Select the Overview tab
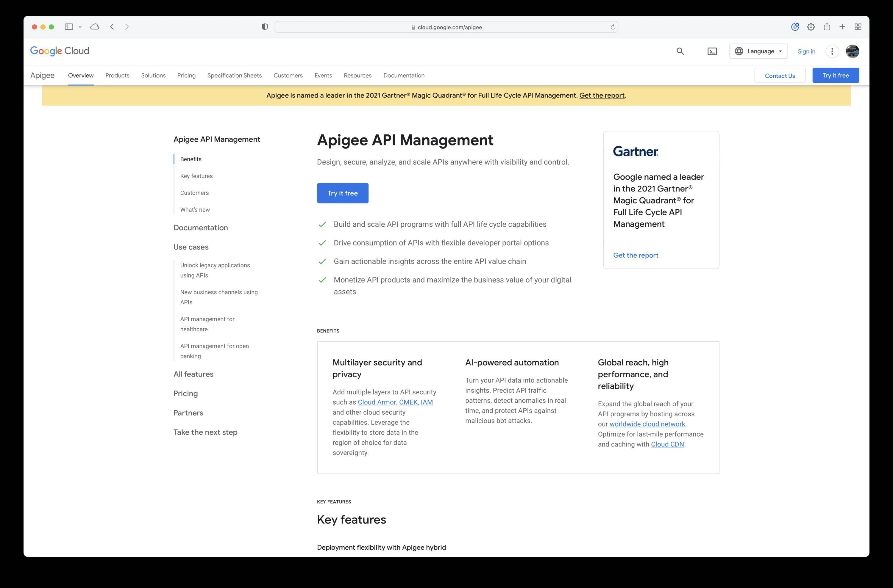 pos(81,75)
